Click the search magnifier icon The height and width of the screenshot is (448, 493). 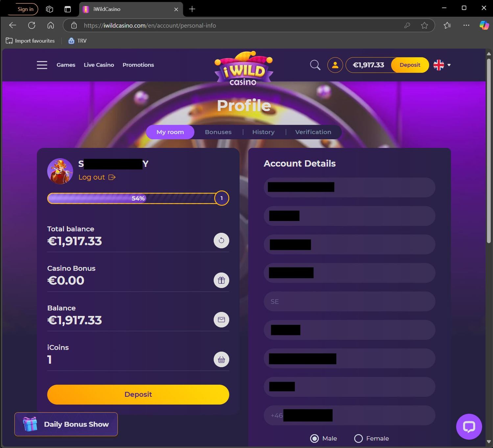[x=315, y=65]
